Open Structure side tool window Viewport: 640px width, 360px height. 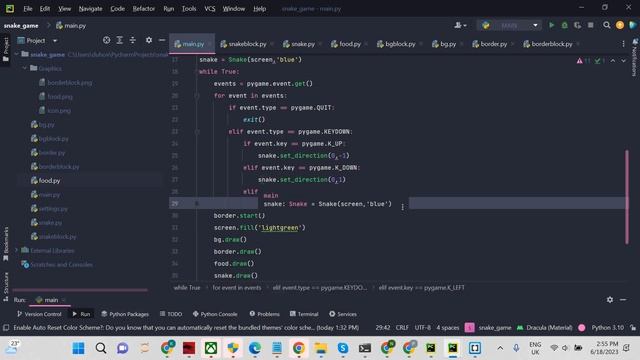pyautogui.click(x=6, y=286)
